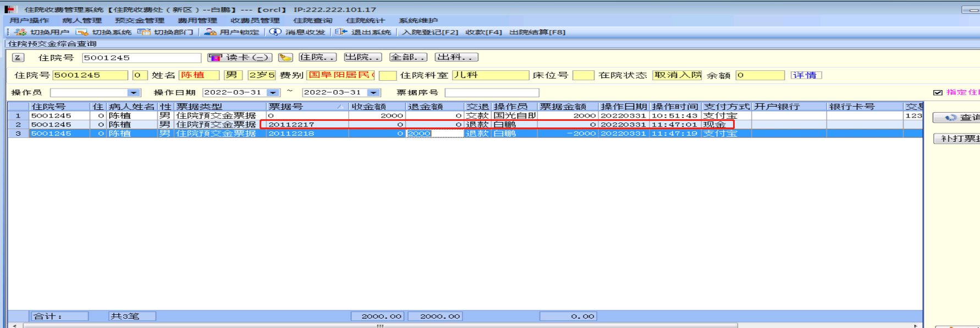The height and width of the screenshot is (328, 980).
Task: Click the 住院科室 field showing 儿科
Action: pos(490,75)
